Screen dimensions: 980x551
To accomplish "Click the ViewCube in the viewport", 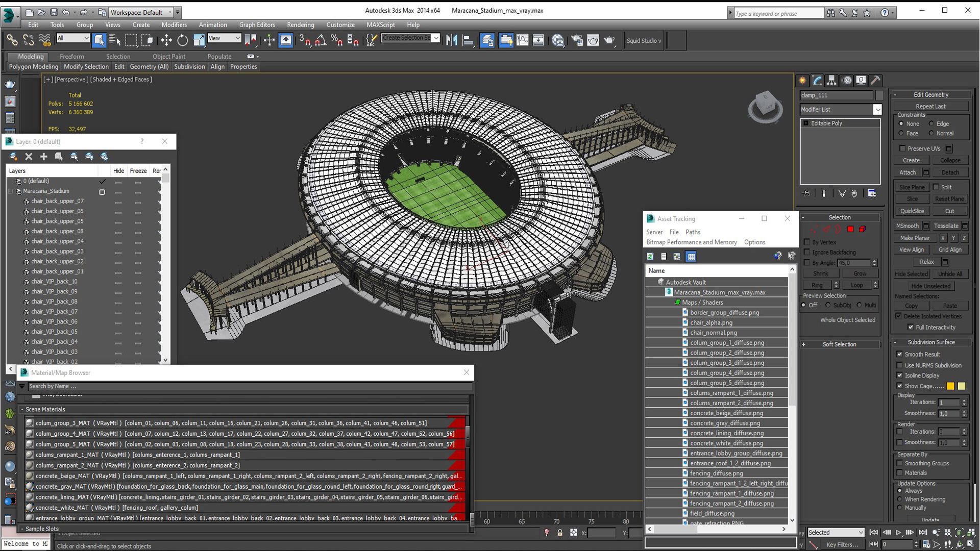I will [765, 106].
